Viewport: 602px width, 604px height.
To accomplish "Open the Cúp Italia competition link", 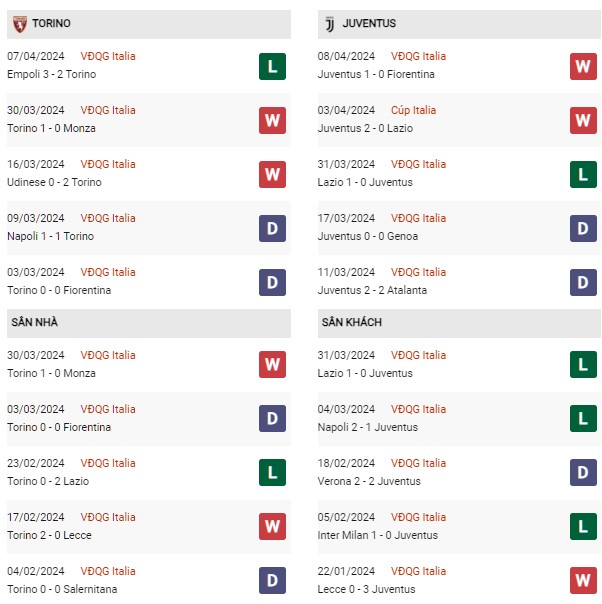I will pos(413,110).
